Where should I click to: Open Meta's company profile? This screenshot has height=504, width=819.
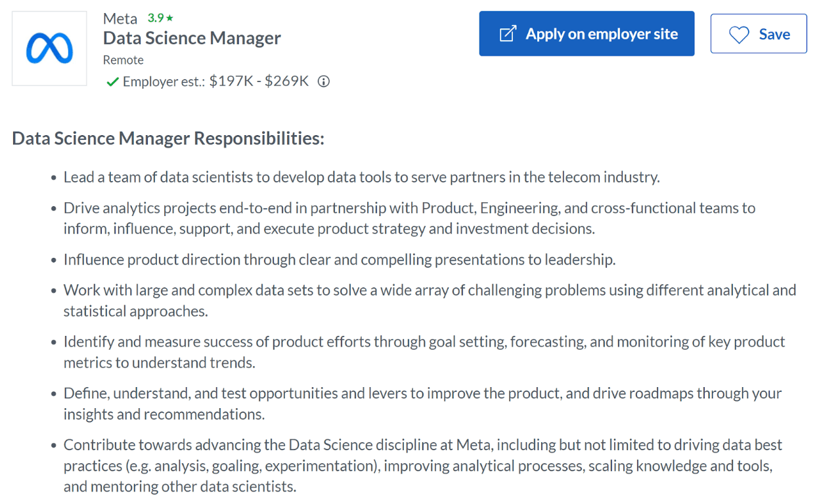[x=119, y=18]
